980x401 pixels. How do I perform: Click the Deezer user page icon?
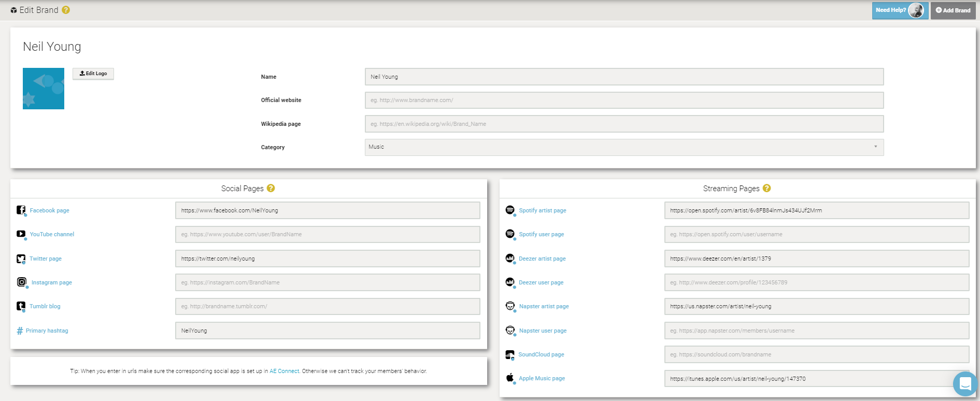pyautogui.click(x=510, y=282)
